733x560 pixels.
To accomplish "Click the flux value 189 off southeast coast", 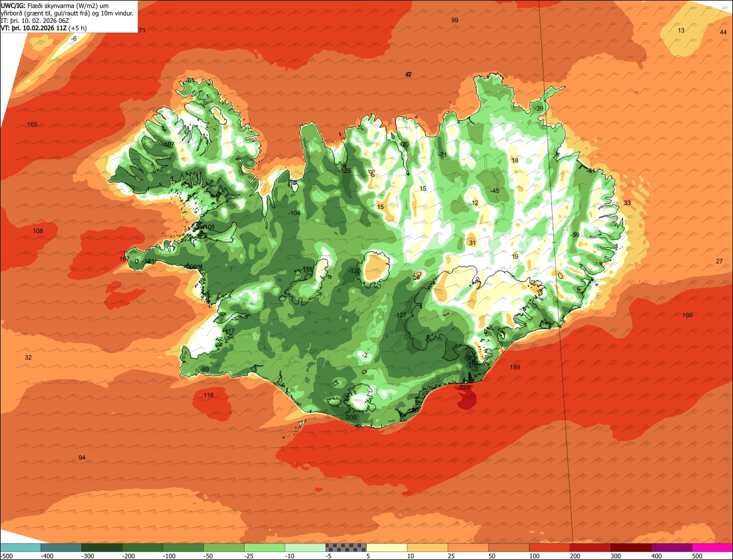I will coord(515,367).
